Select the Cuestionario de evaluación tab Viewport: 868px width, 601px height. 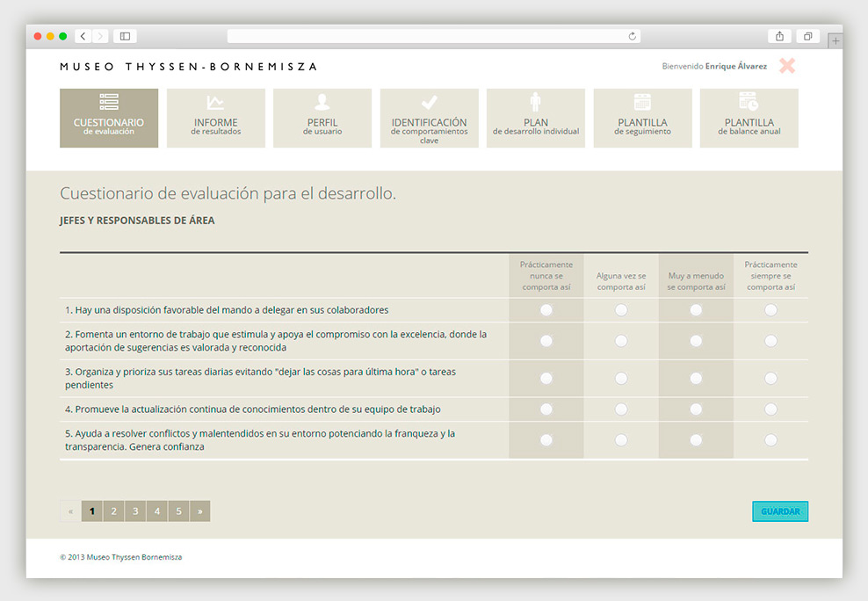click(x=109, y=118)
